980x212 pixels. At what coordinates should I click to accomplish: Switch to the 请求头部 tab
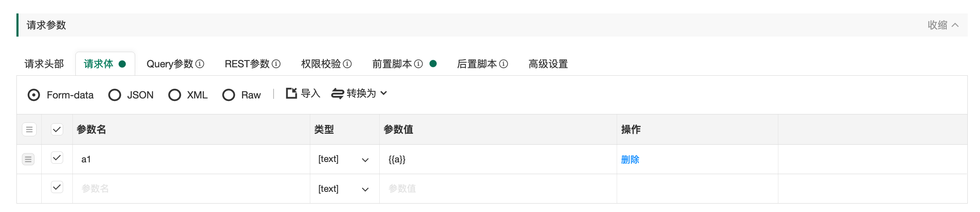point(44,64)
